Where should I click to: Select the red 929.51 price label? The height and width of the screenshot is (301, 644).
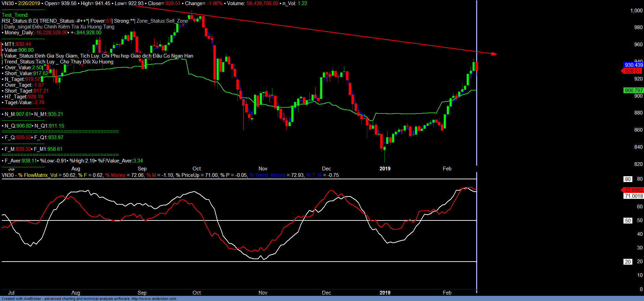(632, 71)
